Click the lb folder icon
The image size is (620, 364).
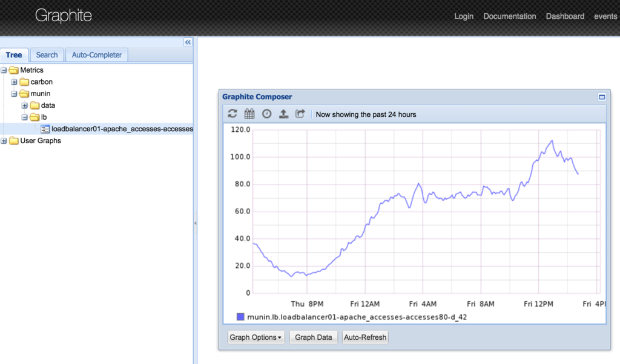[x=35, y=117]
